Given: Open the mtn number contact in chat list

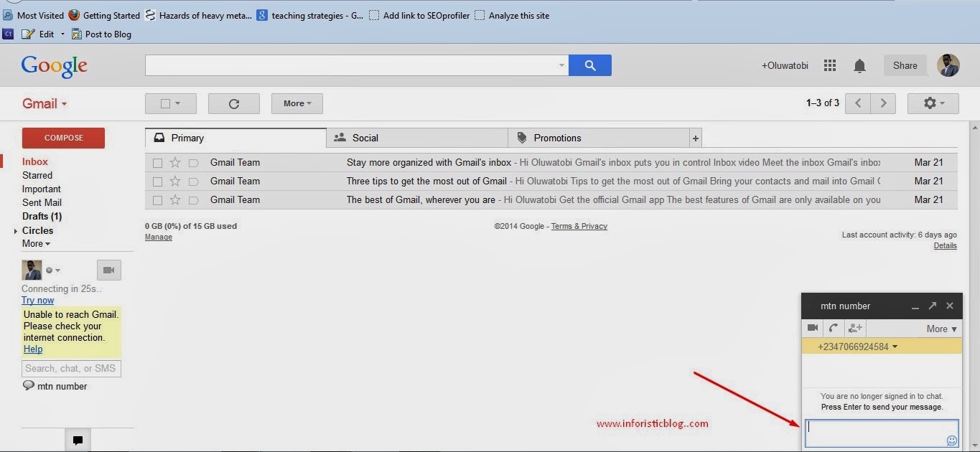Looking at the screenshot, I should [55, 386].
